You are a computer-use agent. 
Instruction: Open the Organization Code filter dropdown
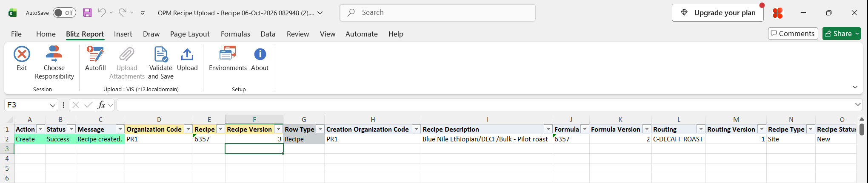[188, 129]
